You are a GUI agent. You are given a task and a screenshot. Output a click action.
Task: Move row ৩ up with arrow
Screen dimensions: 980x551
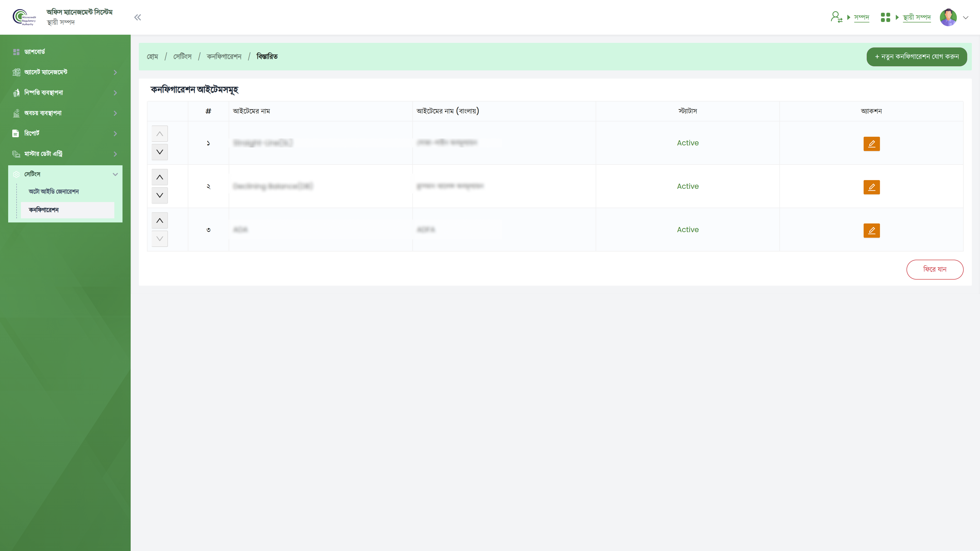click(x=160, y=221)
